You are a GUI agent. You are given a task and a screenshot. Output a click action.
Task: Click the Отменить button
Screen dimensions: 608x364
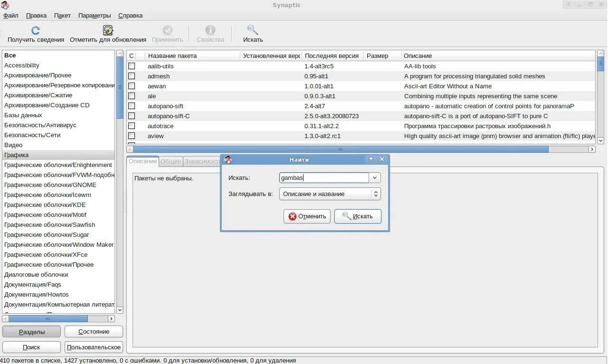click(307, 216)
